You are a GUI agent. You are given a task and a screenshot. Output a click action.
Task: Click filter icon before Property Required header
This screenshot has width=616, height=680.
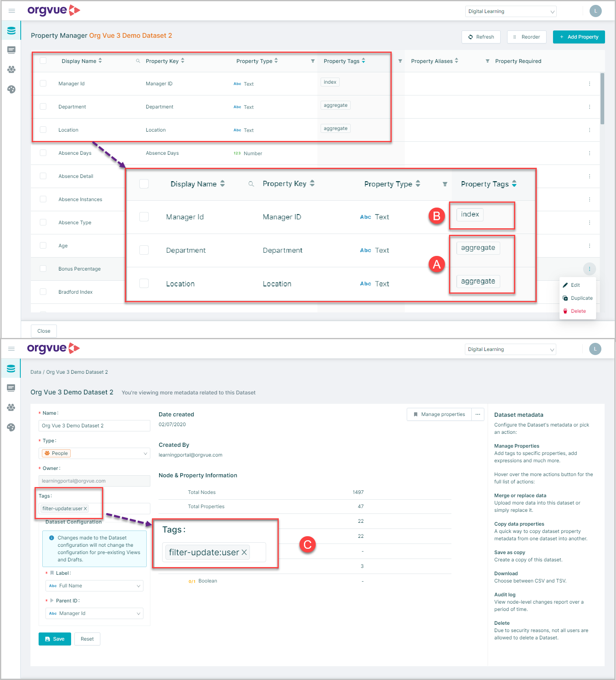click(488, 61)
